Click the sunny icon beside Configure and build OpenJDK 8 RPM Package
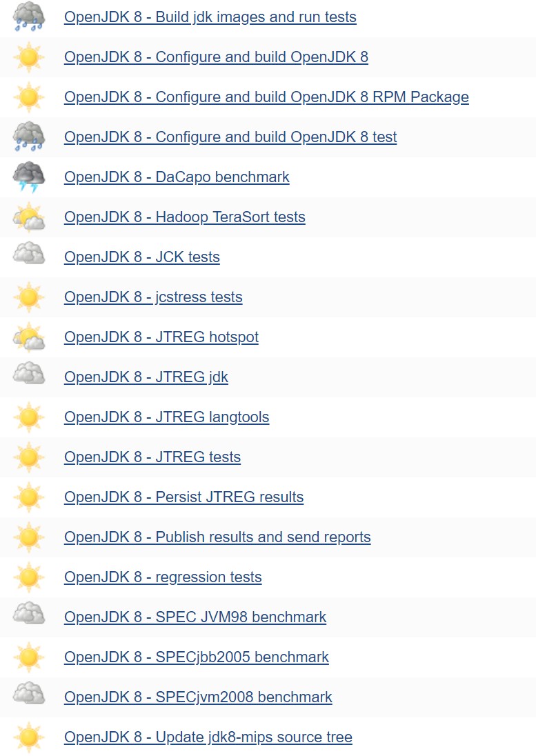The height and width of the screenshot is (756, 536). click(29, 97)
